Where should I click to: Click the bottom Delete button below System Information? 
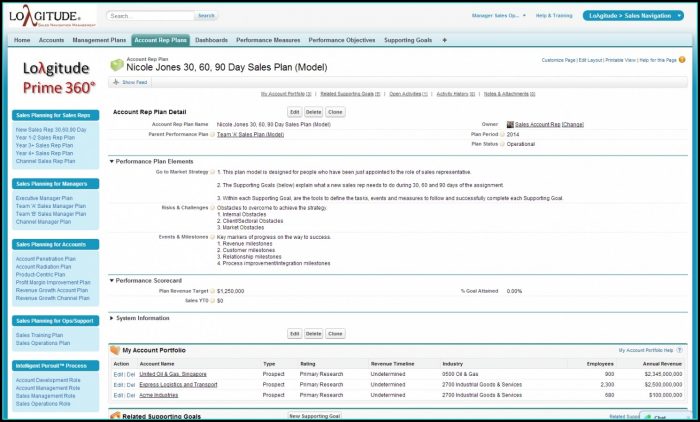(x=313, y=334)
